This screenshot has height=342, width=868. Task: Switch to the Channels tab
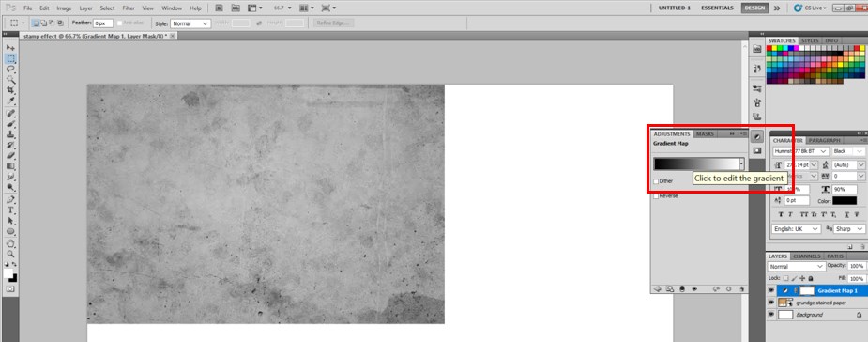pos(807,256)
